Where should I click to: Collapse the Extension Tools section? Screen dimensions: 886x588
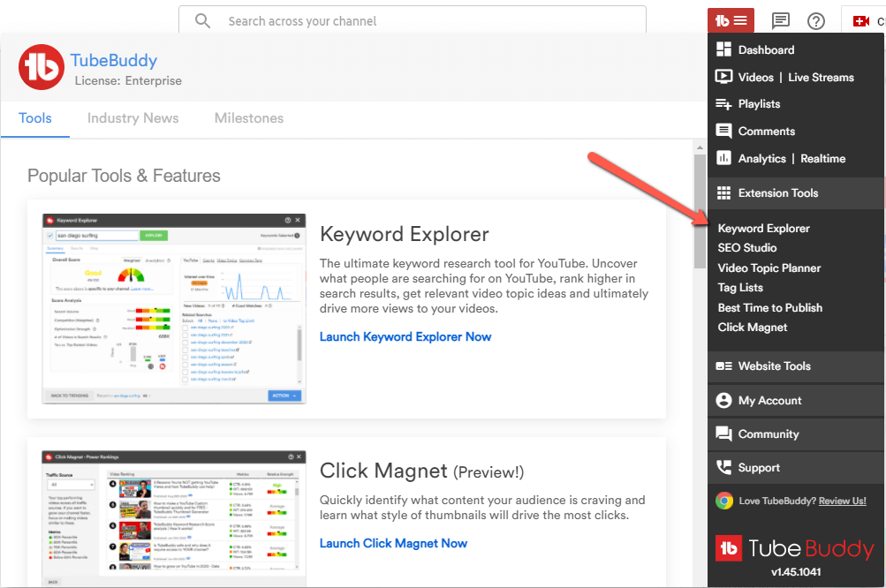pyautogui.click(x=777, y=193)
